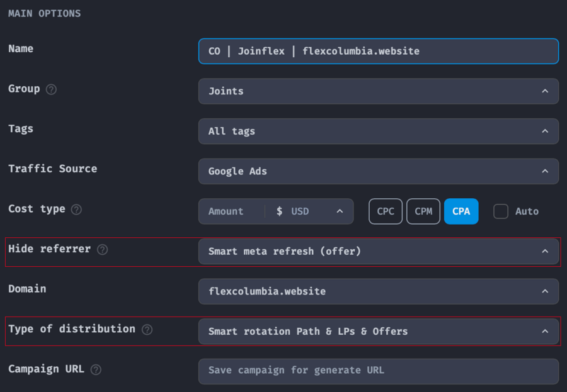Expand the All tags dropdown

[x=378, y=132]
